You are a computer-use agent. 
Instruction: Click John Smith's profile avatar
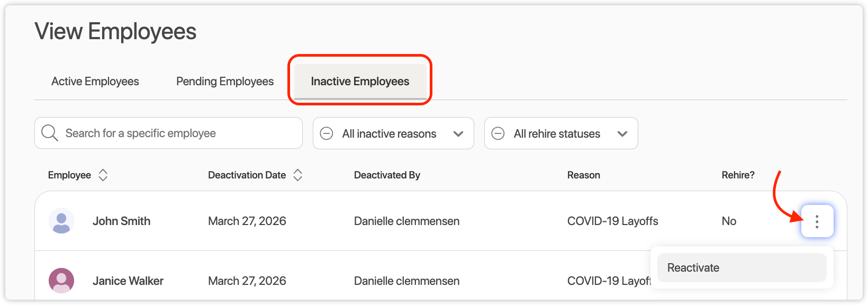61,221
